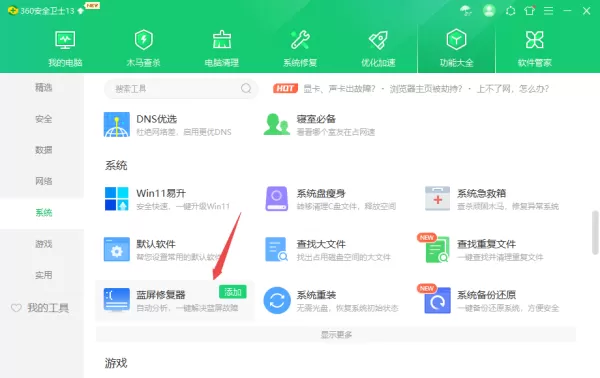Image resolution: width=600 pixels, height=378 pixels.
Task: Open 软件管家 four-petal icon
Action: 535,40
